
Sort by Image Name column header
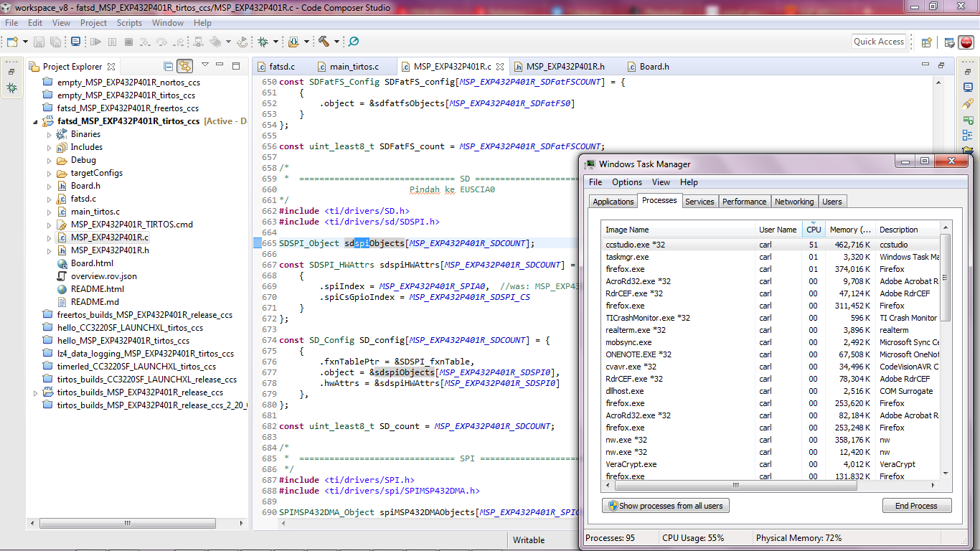pyautogui.click(x=679, y=230)
